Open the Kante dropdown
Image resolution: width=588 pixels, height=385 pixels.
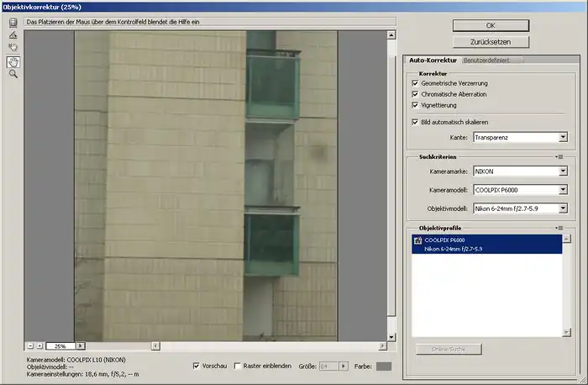click(x=520, y=136)
